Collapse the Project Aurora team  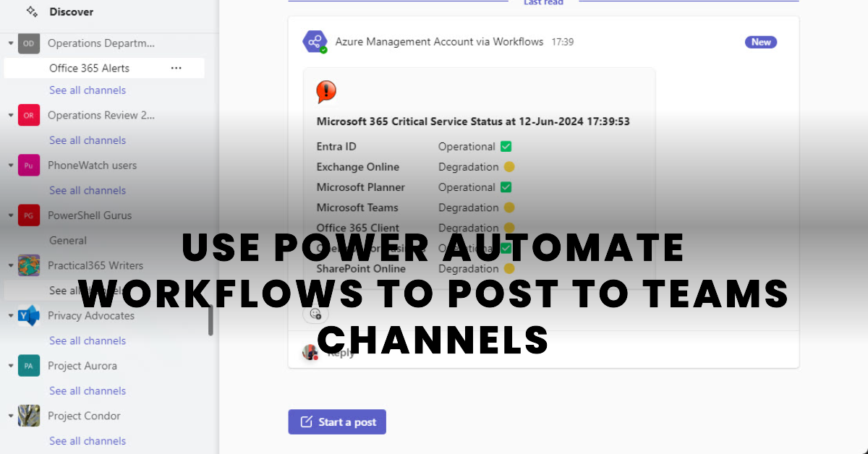tap(11, 366)
